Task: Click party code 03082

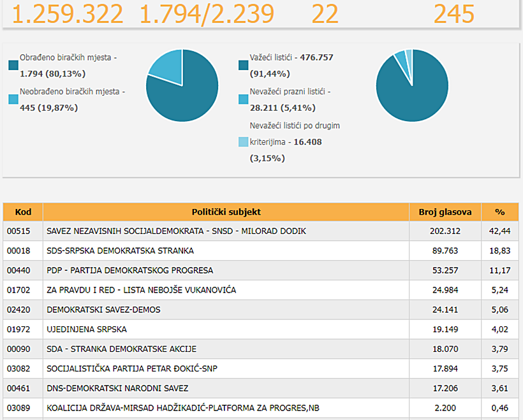Action: tap(18, 368)
